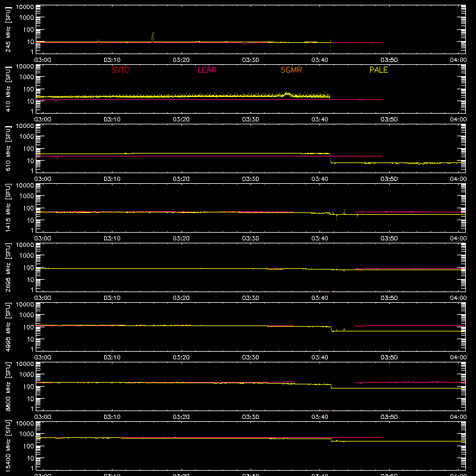Click the 03:00 label under the 4995 MHz plot
This screenshot has width=476, height=476.
pyautogui.click(x=43, y=358)
